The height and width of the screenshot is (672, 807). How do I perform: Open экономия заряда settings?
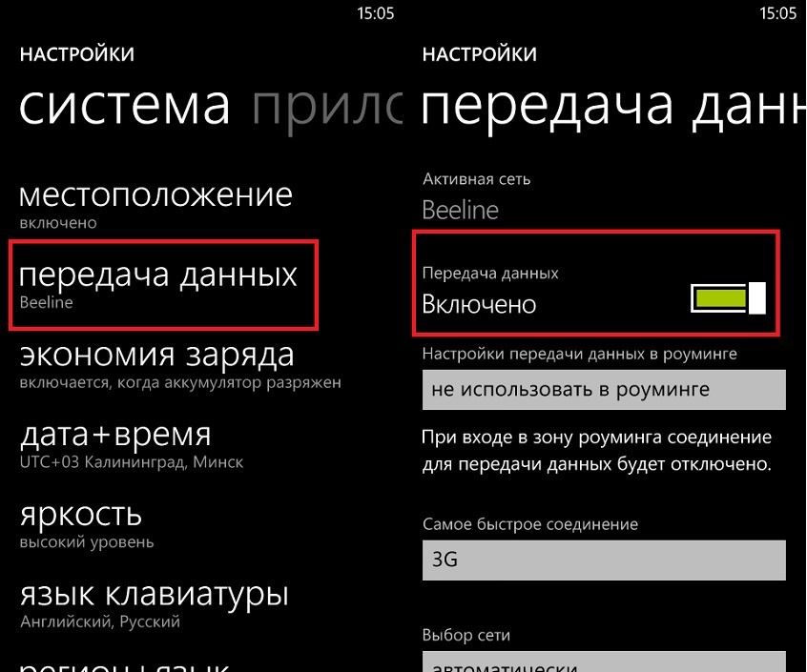(x=157, y=364)
